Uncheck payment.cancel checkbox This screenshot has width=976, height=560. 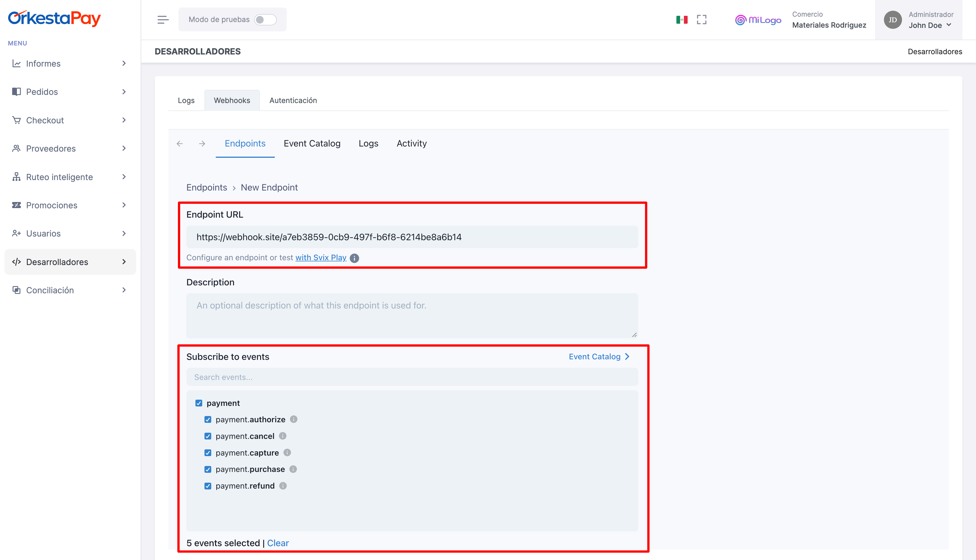(208, 436)
